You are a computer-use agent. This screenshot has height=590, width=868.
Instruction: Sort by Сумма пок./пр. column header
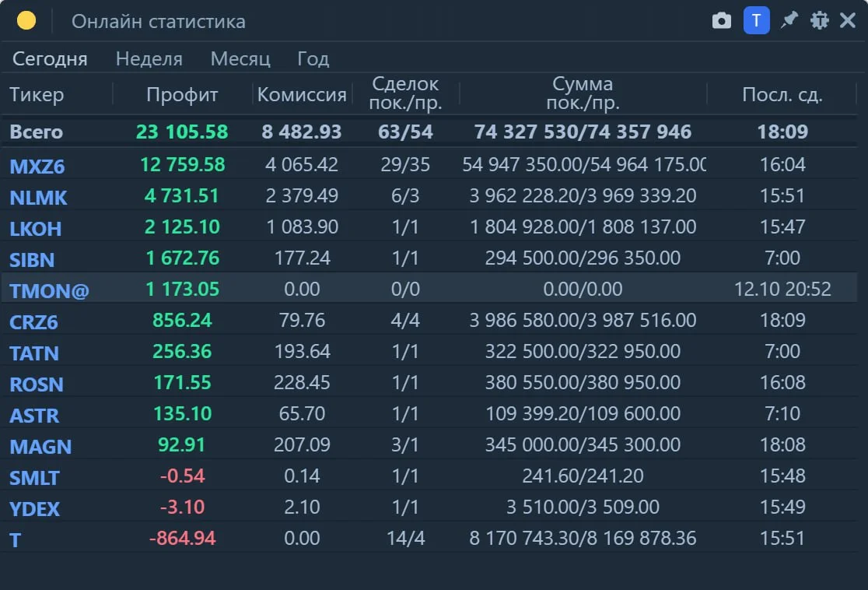(583, 93)
